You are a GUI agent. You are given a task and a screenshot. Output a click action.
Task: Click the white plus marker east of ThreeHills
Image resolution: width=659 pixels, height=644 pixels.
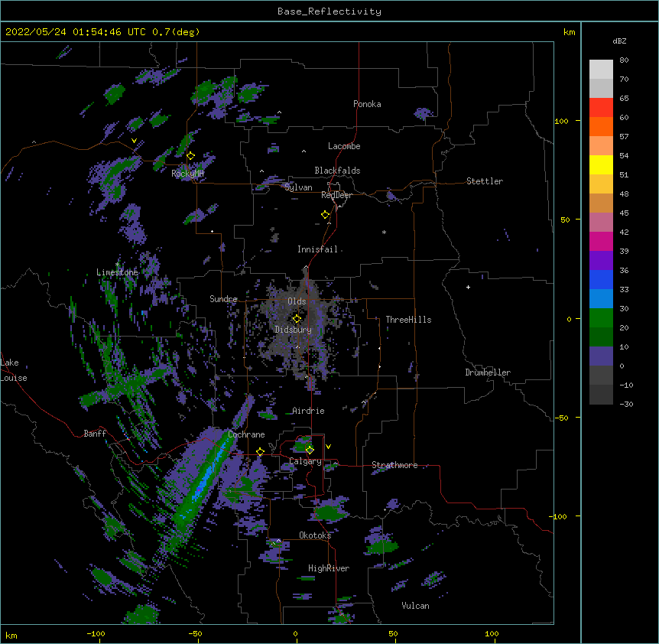coord(468,287)
